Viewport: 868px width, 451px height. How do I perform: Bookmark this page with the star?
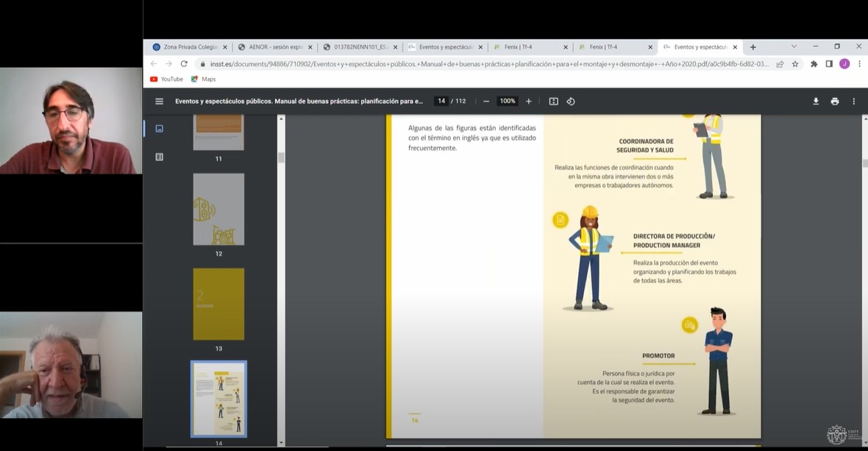[x=795, y=63]
